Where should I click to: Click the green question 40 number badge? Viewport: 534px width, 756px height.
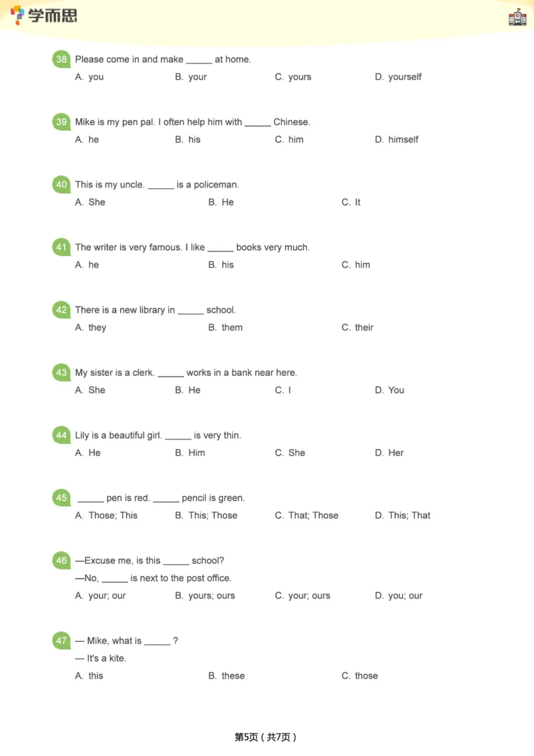[x=61, y=185]
